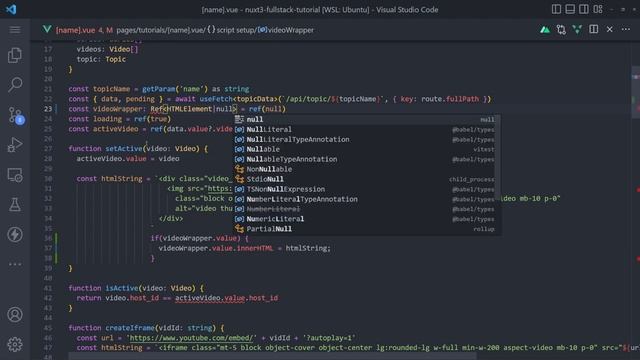The image size is (640, 360).
Task: Open the Run and Debug view
Action: (15, 145)
